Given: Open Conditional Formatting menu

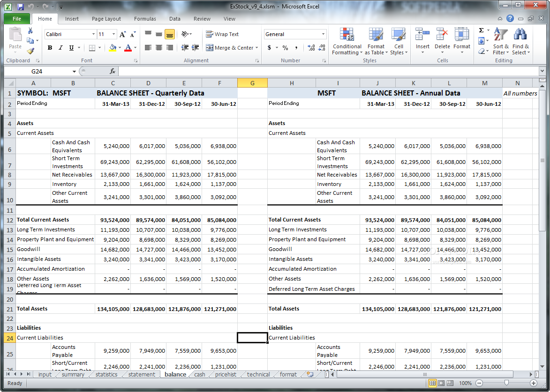Looking at the screenshot, I should pyautogui.click(x=347, y=41).
